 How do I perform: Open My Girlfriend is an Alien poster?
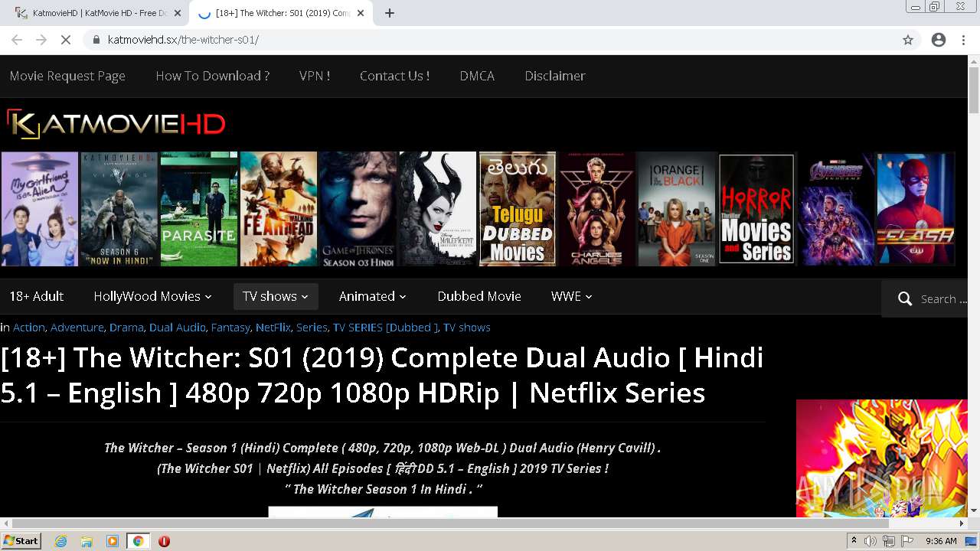coord(40,209)
